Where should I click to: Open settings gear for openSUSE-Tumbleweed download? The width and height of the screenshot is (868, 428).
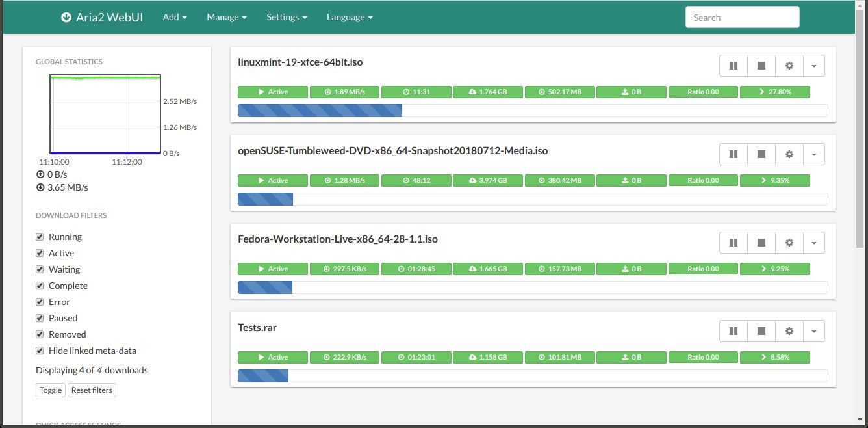point(789,154)
